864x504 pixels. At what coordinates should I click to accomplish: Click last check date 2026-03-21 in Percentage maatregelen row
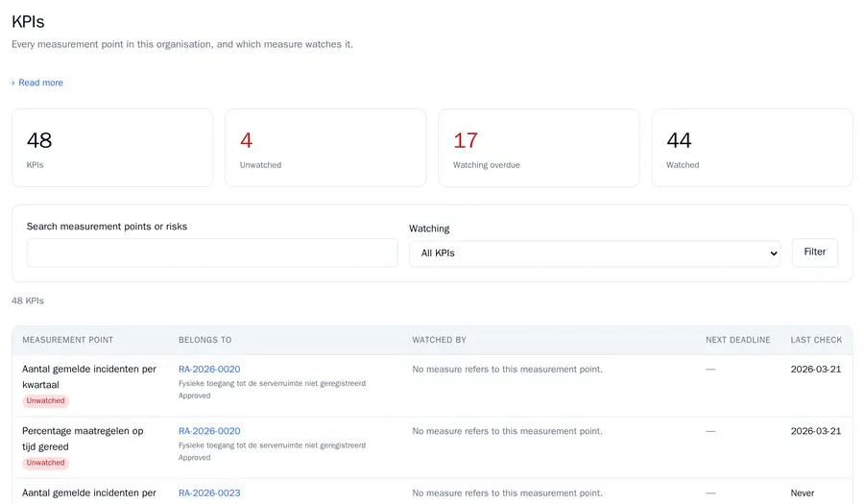pyautogui.click(x=816, y=431)
